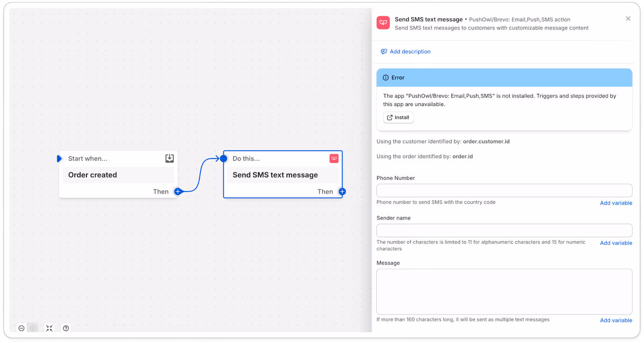
Task: Click 'Then' text on Send SMS node
Action: pyautogui.click(x=325, y=191)
